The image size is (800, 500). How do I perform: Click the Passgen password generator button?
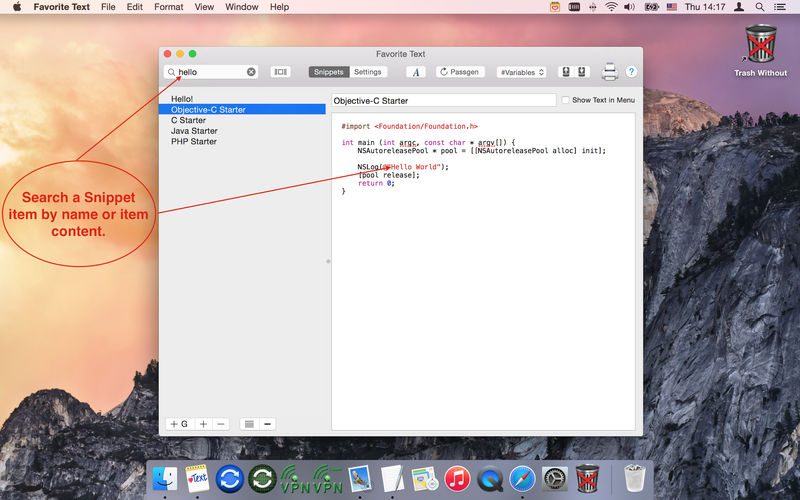coord(460,72)
